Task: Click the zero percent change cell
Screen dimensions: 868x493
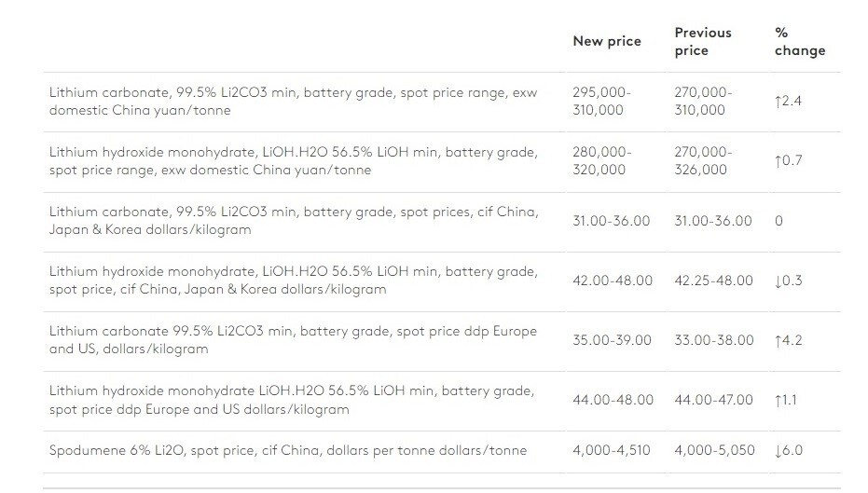Action: pos(778,221)
